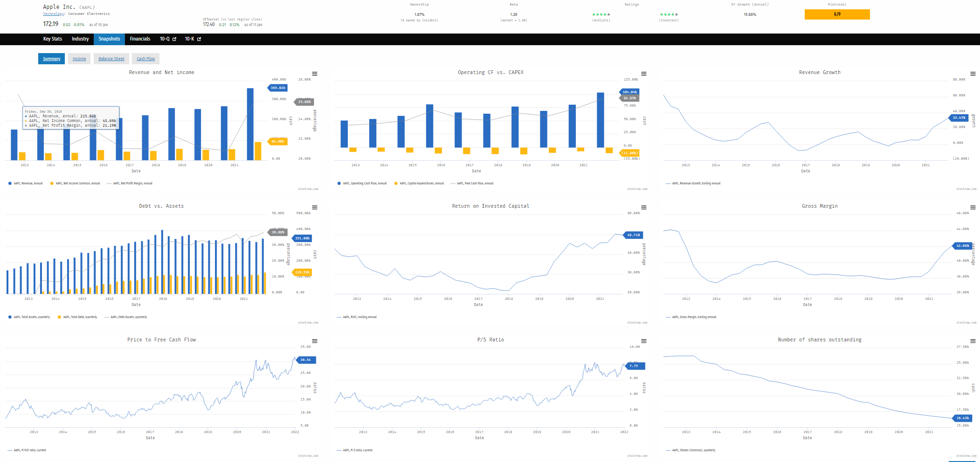Toggle AAPL Revenue Growth trailing annual legend
The height and width of the screenshot is (462, 980).
[693, 183]
